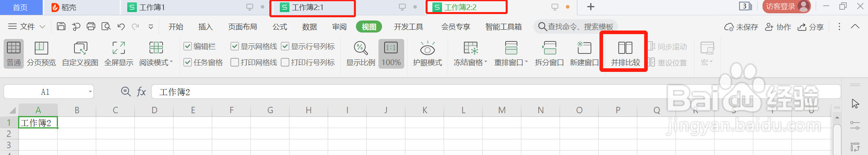Open the Arrange Windows dropdown arrow
Image resolution: width=868 pixels, height=155 pixels.
(526, 62)
